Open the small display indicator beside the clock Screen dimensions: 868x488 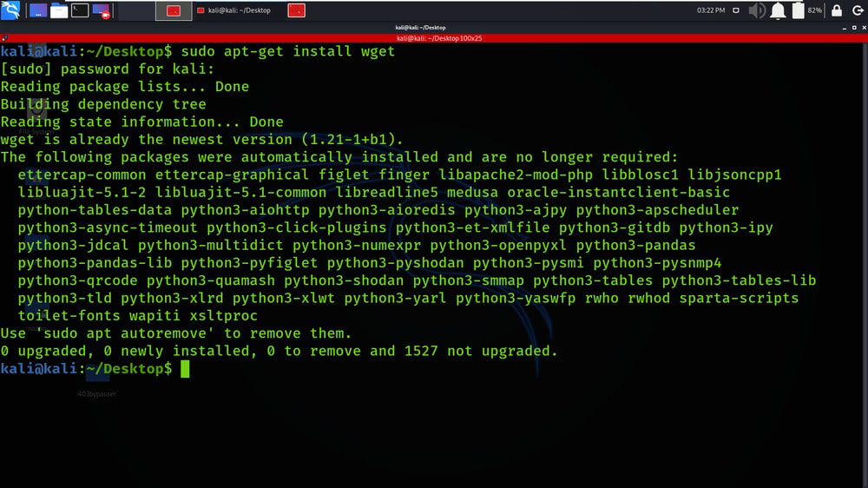click(736, 10)
